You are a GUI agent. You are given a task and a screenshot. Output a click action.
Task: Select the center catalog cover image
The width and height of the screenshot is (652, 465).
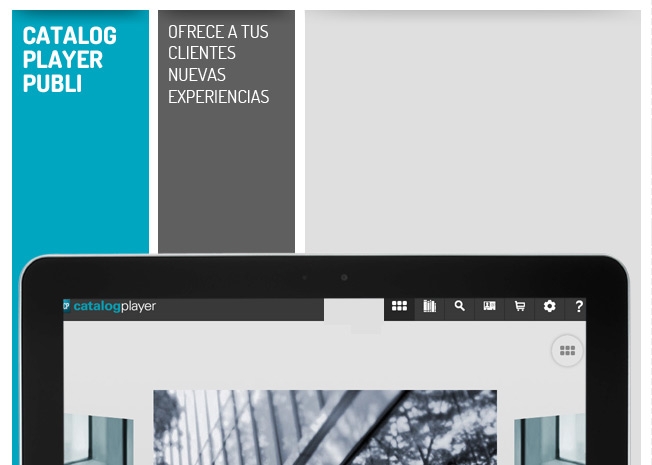click(325, 427)
